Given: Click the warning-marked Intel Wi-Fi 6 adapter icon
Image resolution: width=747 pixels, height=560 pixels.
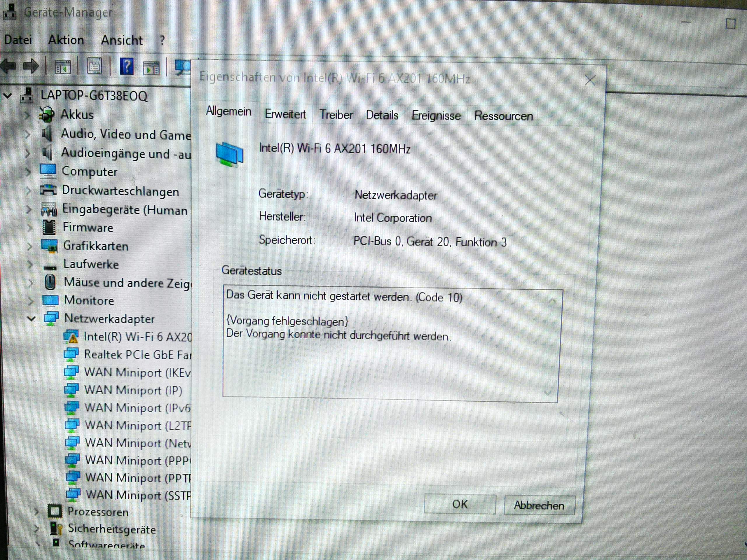Looking at the screenshot, I should pos(71,336).
